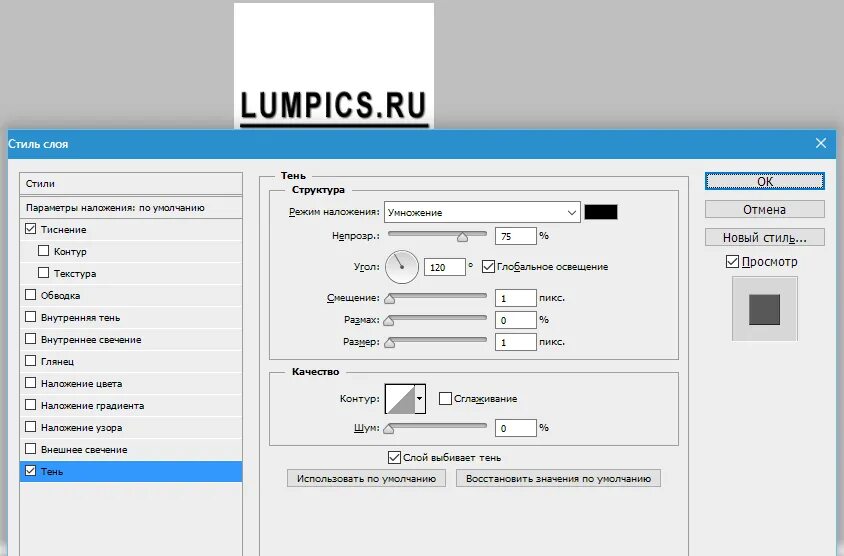Toggle Глобальное освещение checkbox

488,266
